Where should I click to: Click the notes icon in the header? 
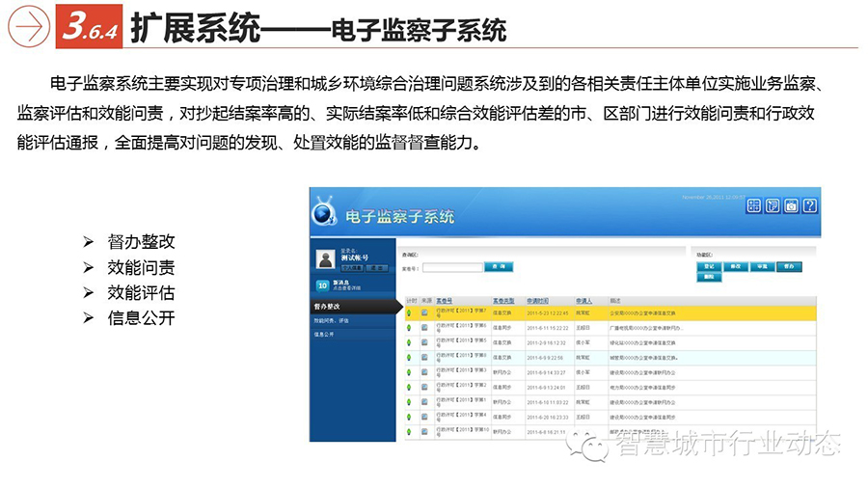[773, 205]
